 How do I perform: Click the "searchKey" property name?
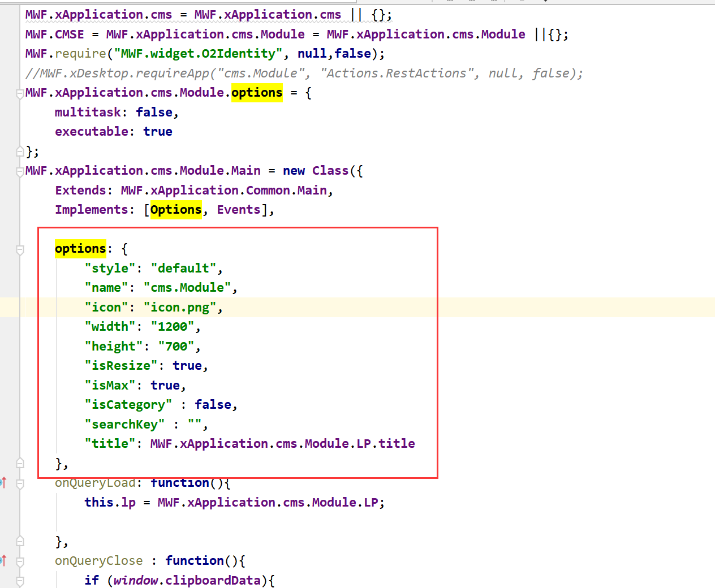click(124, 425)
